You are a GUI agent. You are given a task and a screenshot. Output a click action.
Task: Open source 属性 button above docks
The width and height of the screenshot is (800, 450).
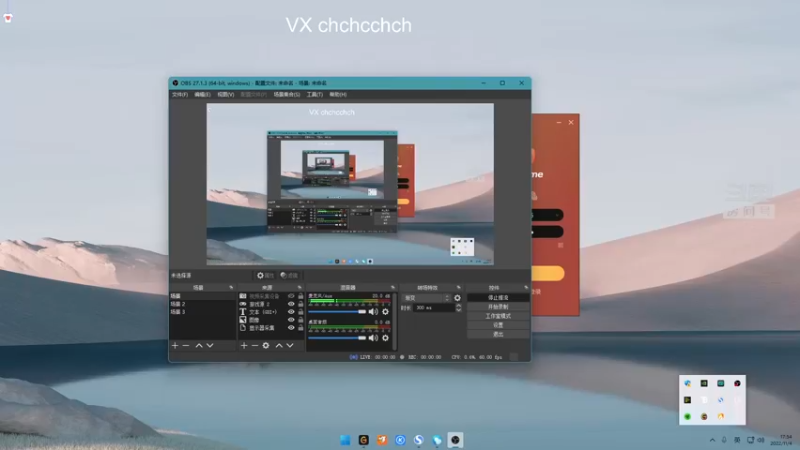[x=265, y=276]
